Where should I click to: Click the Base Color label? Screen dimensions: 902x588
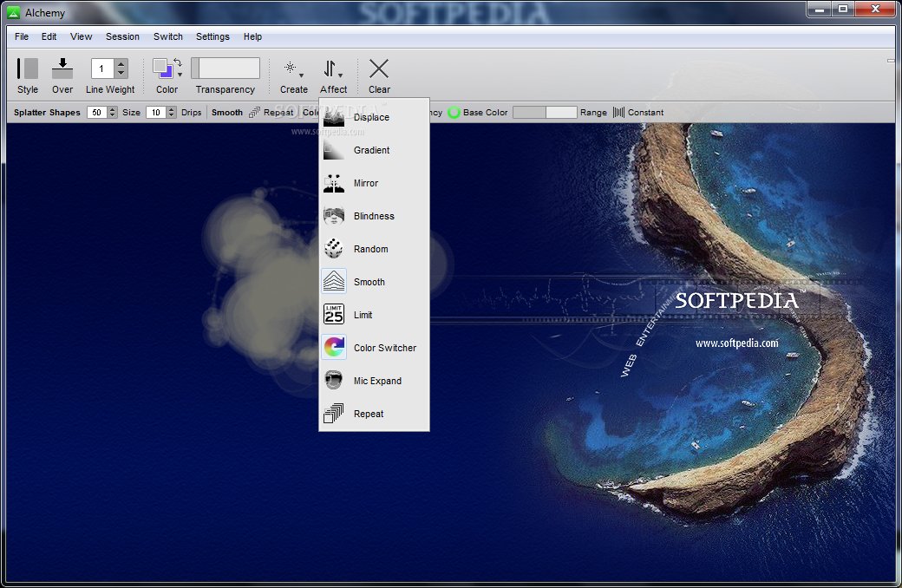point(486,112)
